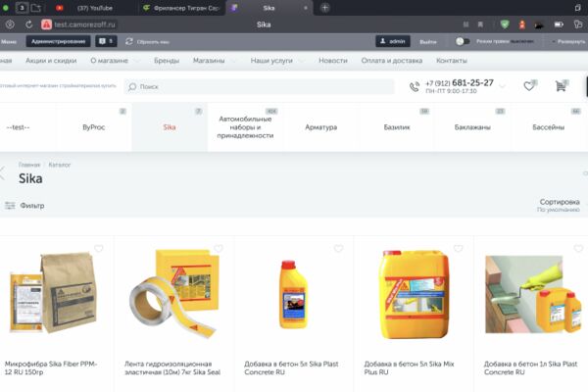Open the Бассейны category tile
The image size is (588, 392).
pos(548,127)
